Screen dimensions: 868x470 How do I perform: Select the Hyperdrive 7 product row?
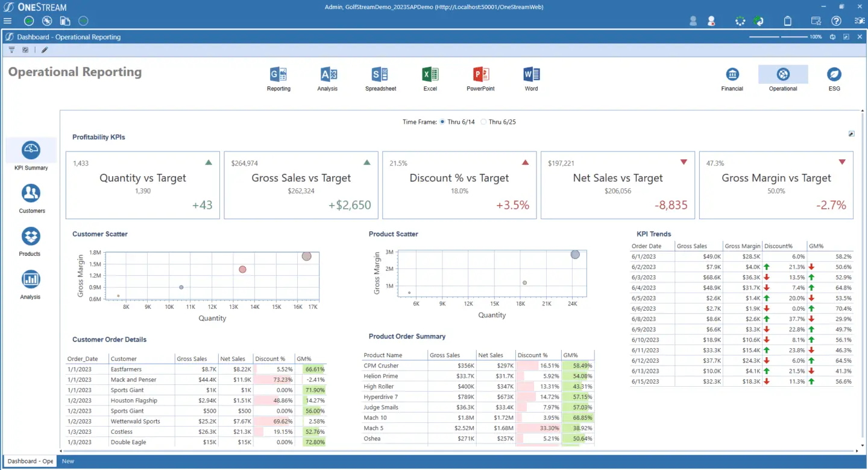click(479, 397)
